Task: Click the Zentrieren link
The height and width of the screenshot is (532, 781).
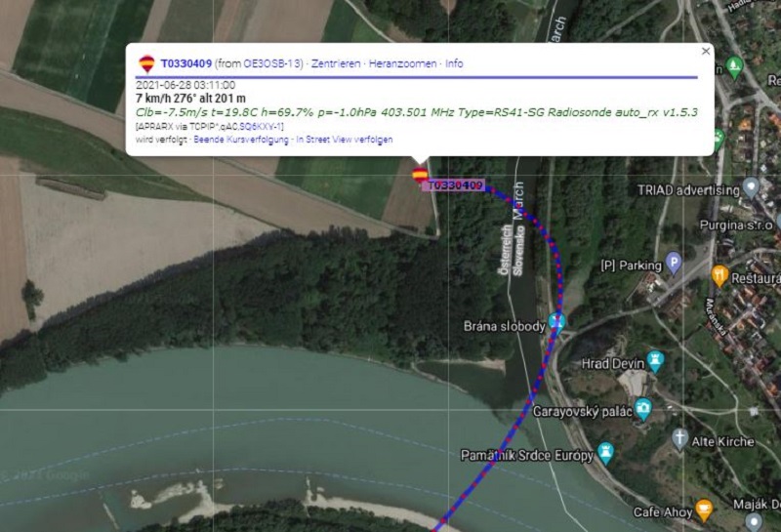Action: (336, 63)
